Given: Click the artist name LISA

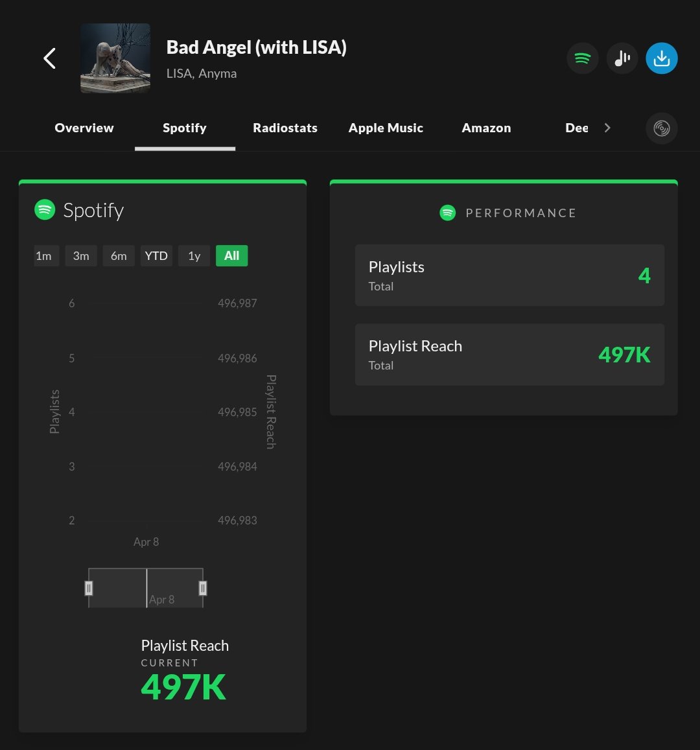Looking at the screenshot, I should (x=179, y=73).
